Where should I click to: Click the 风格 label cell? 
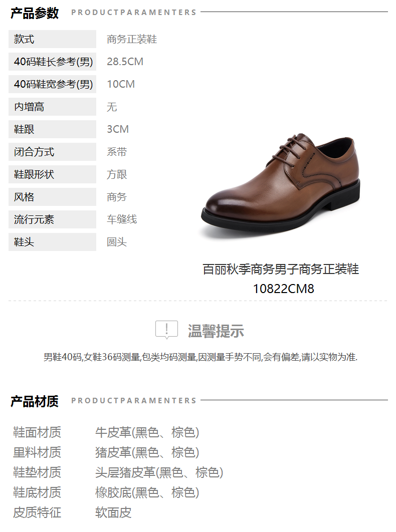(52, 197)
